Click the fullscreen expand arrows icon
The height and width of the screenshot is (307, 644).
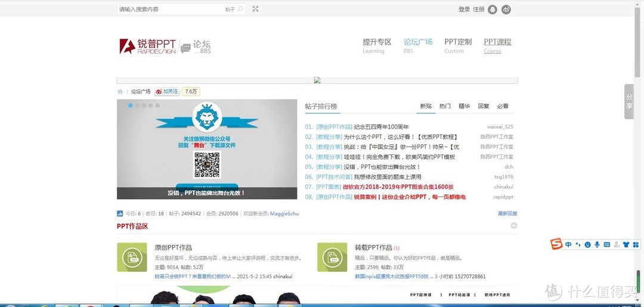(255, 8)
